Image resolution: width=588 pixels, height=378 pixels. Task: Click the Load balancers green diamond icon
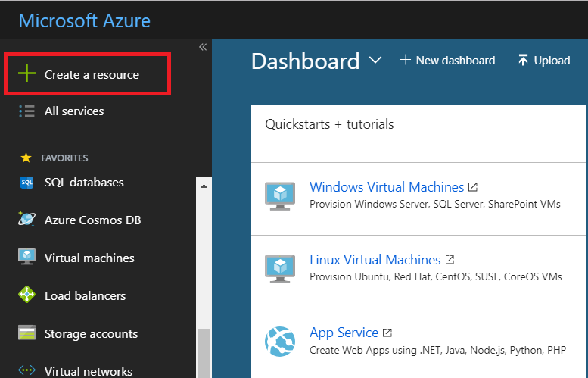tap(26, 295)
